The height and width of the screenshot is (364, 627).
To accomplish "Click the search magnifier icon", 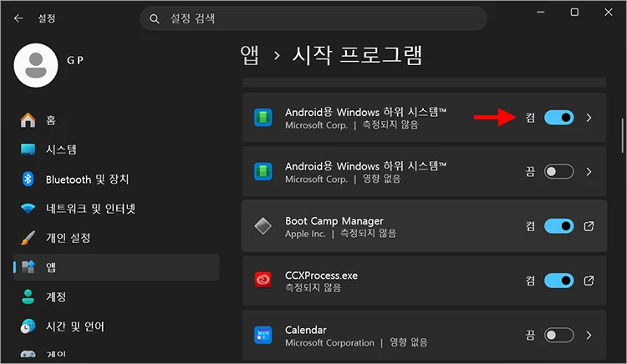I will click(155, 18).
